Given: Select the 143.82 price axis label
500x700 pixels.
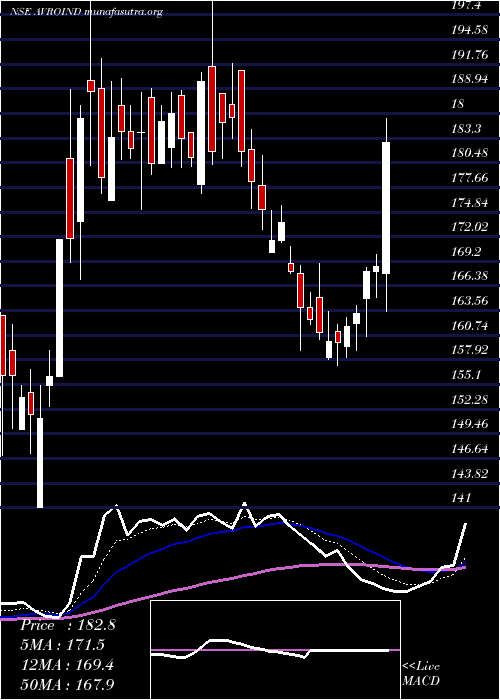Looking at the screenshot, I should pyautogui.click(x=470, y=473).
